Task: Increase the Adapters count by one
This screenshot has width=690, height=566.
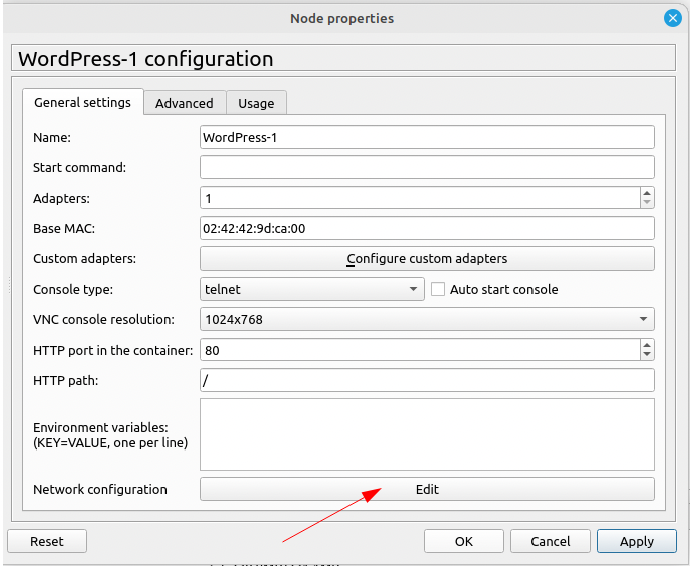Action: coord(647,193)
